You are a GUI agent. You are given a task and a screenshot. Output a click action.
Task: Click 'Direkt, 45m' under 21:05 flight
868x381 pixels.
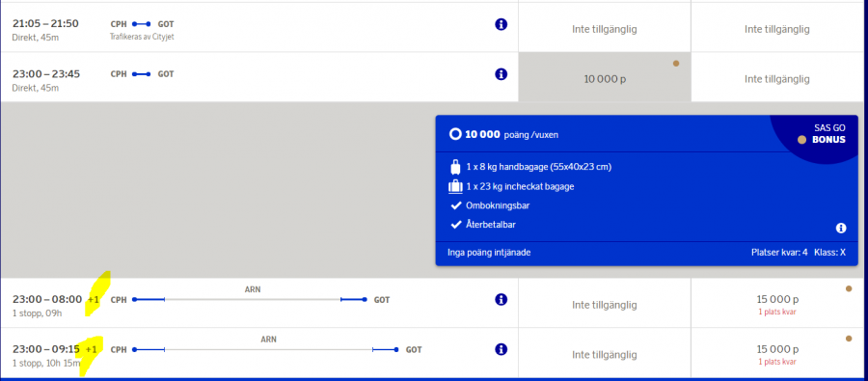coord(36,38)
